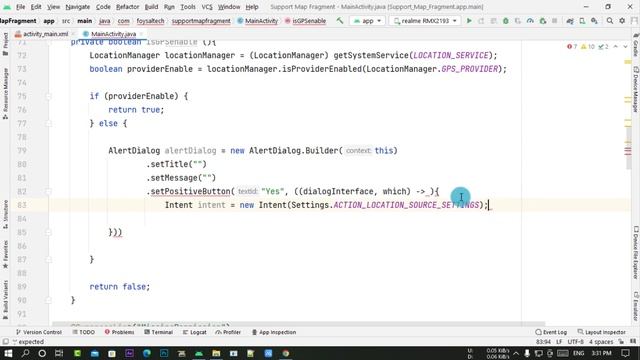Viewport: 640px width, 360px height.
Task: Click MainActivity in the breadcrumb bar
Action: click(x=258, y=21)
